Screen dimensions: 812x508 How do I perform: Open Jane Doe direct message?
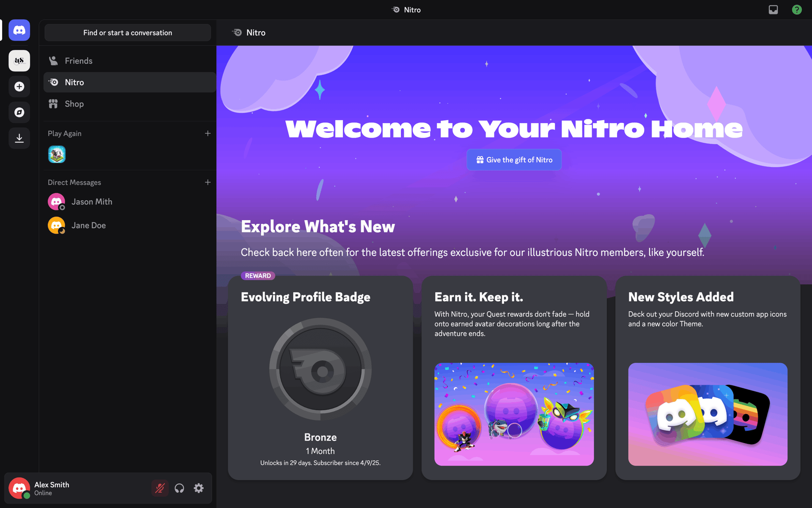[x=129, y=225]
